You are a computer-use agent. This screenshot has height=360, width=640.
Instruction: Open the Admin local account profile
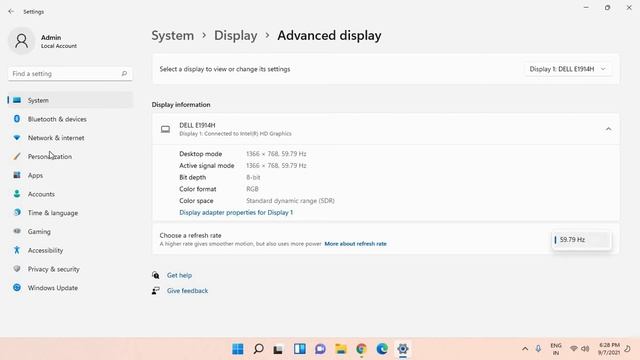(43, 41)
